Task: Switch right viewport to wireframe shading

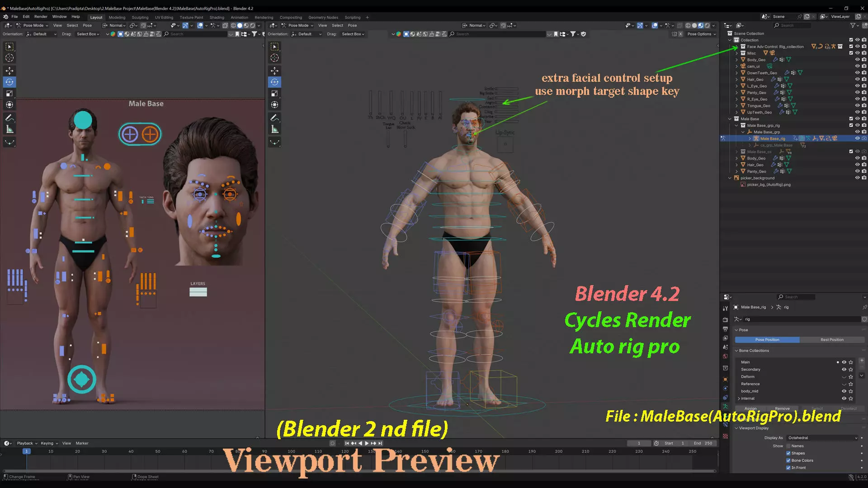Action: 688,26
